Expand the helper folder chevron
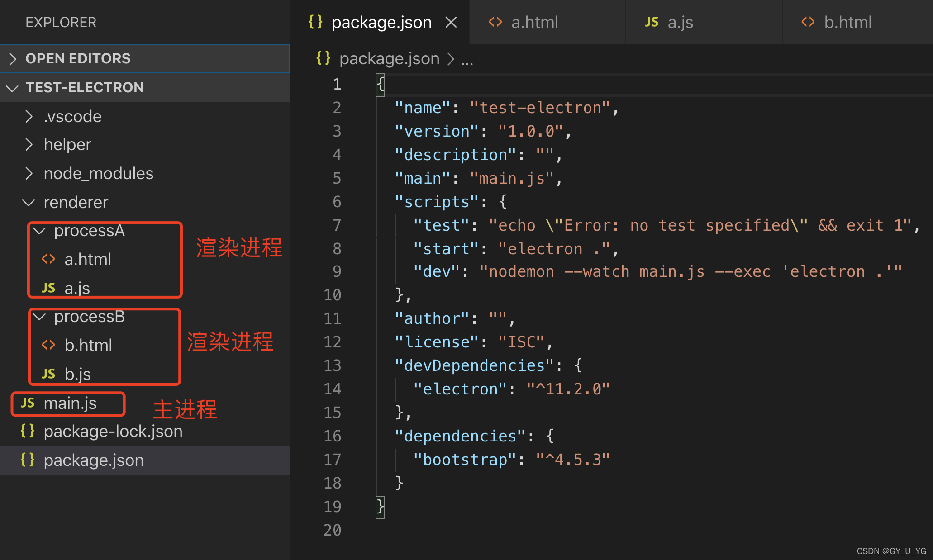Viewport: 933px width, 560px height. coord(29,144)
